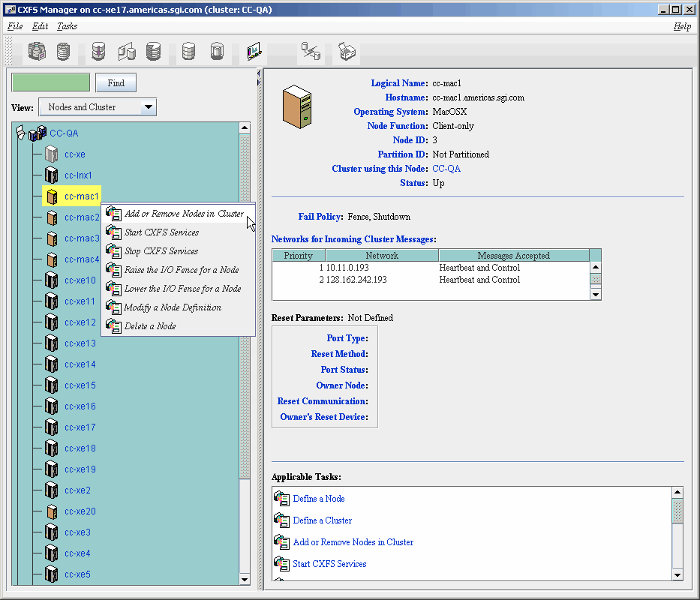Click the green search input field
This screenshot has width=700, height=600.
[x=51, y=82]
